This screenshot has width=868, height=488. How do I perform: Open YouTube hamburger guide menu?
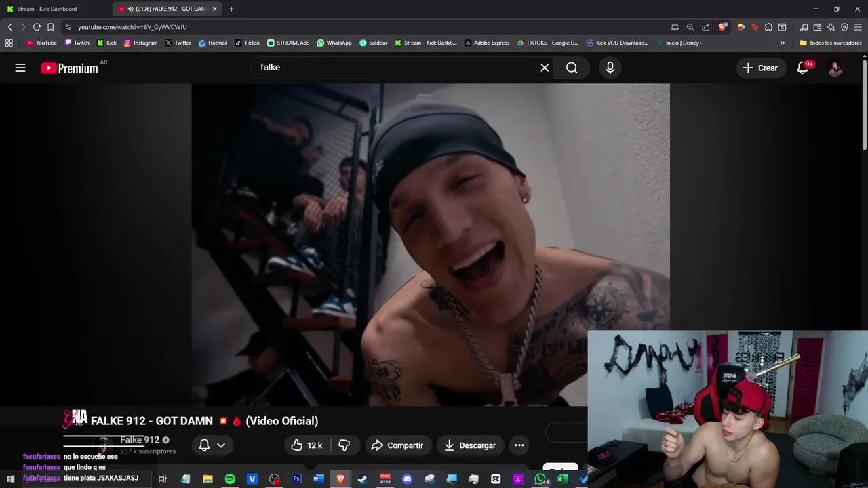pyautogui.click(x=20, y=68)
